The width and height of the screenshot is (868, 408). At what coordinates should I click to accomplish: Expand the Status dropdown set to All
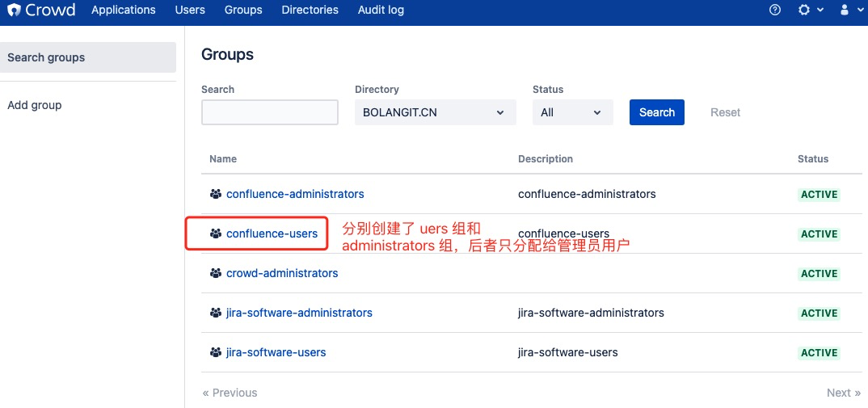coord(572,112)
